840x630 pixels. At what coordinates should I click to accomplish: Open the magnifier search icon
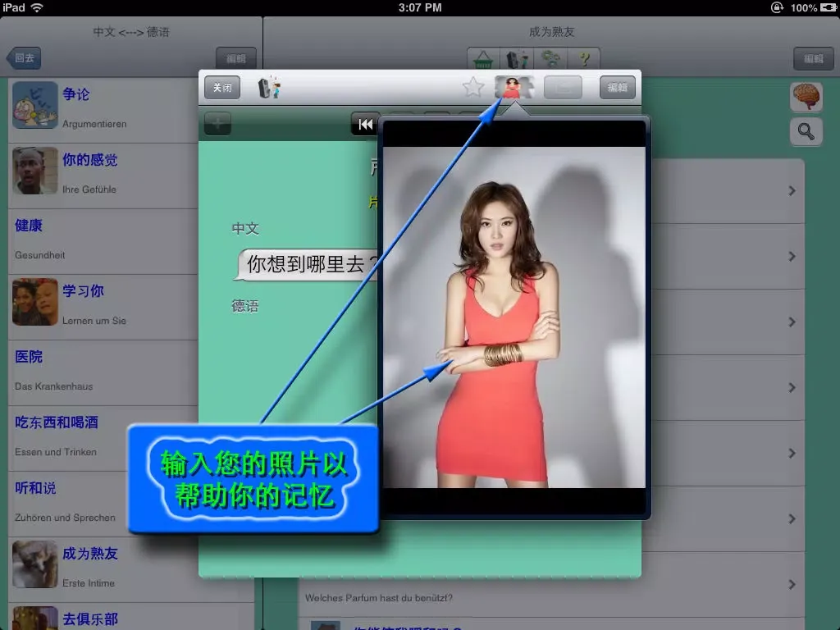[x=806, y=131]
